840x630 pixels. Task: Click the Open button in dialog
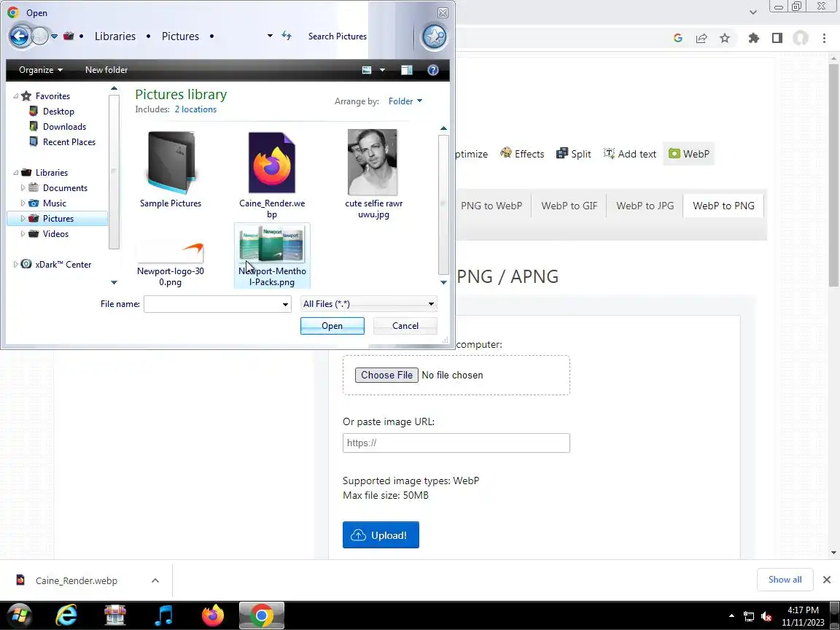(x=332, y=326)
